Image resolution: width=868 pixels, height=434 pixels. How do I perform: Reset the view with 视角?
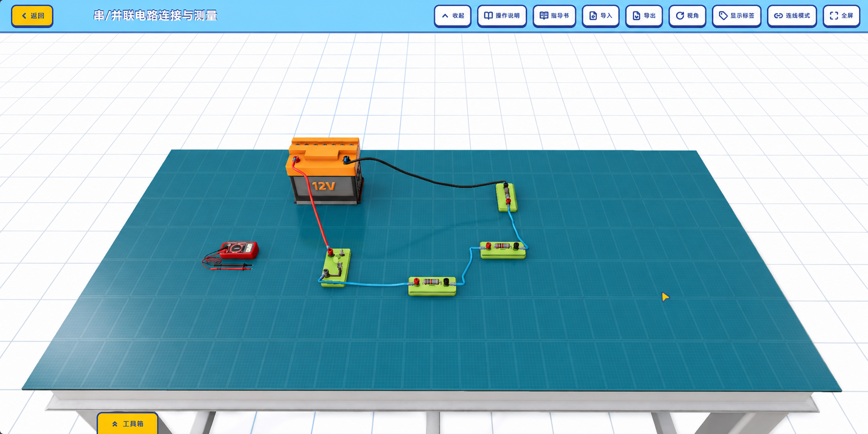click(687, 16)
